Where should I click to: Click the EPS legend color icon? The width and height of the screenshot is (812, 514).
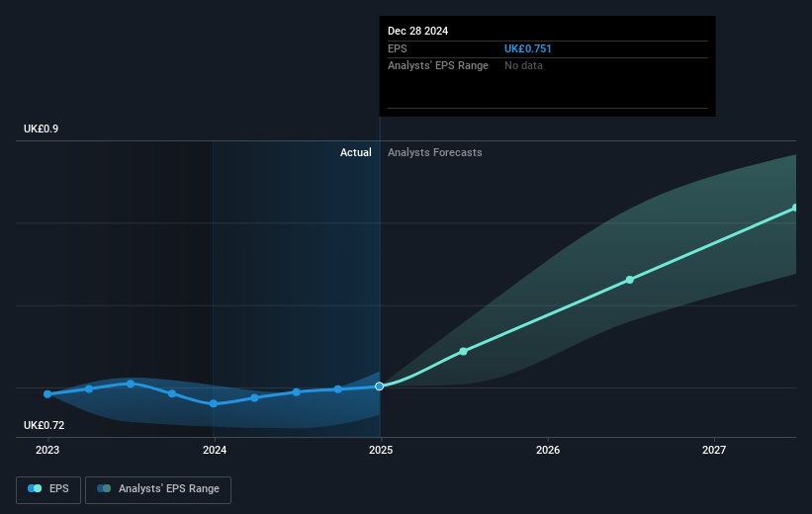click(x=35, y=488)
